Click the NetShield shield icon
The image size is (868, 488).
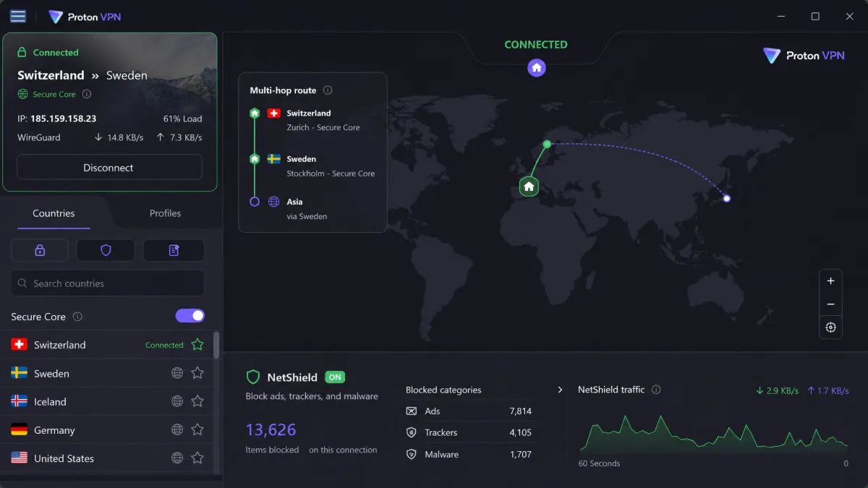click(x=253, y=377)
